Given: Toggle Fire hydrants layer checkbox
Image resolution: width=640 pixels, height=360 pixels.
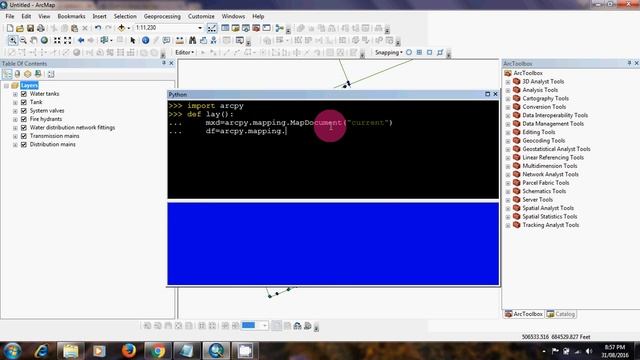Looking at the screenshot, I should (x=24, y=119).
